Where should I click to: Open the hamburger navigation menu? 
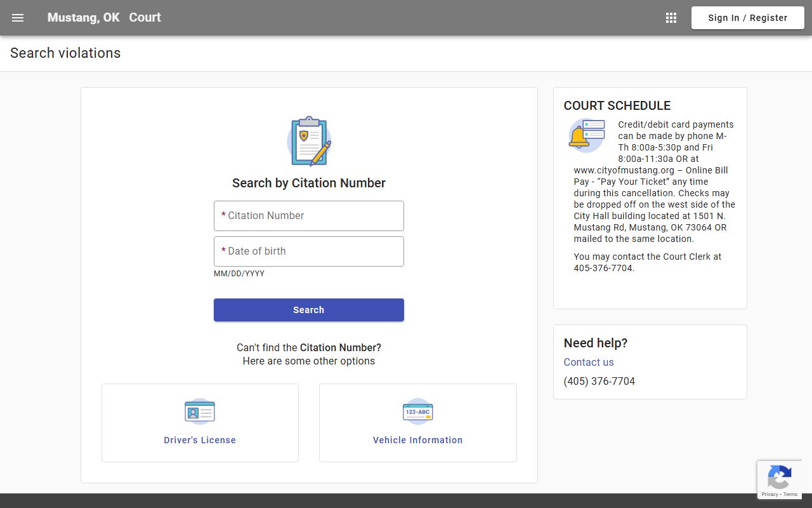click(x=18, y=18)
